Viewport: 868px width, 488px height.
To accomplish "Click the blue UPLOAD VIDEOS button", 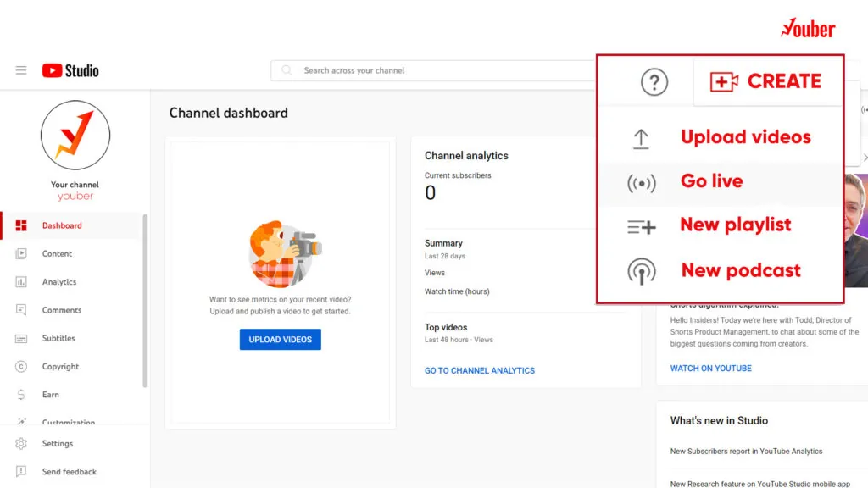I will [x=280, y=340].
